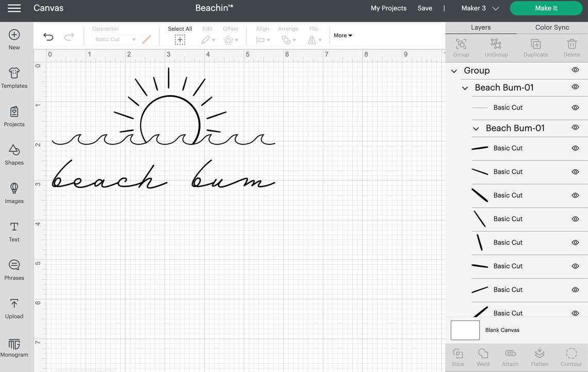Switch to the Color Sync tab
This screenshot has width=588, height=372.
[x=552, y=27]
